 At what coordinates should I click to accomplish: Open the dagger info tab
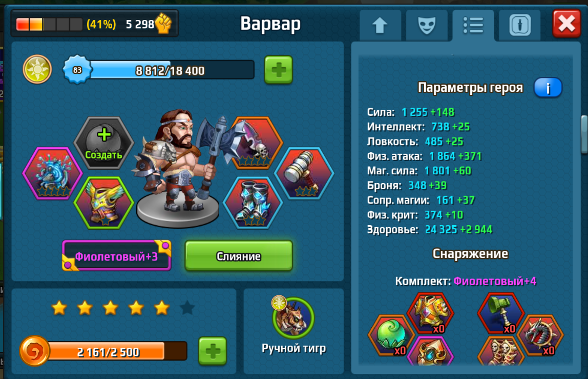[x=520, y=26]
